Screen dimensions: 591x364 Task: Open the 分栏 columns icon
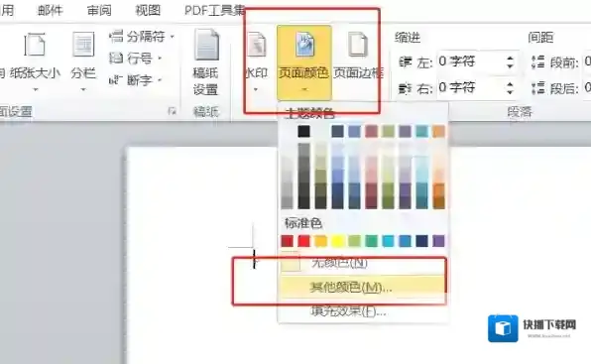pyautogui.click(x=83, y=45)
